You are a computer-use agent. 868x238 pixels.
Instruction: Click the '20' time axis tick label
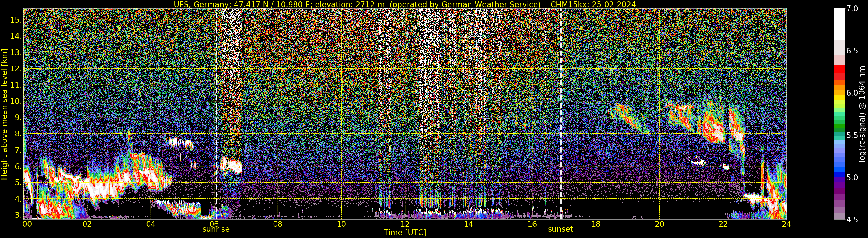pos(659,224)
